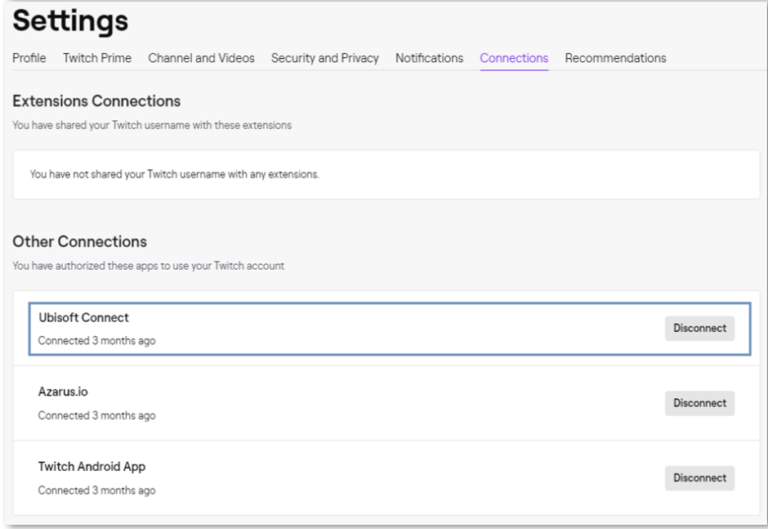Go to Channel and Videos tab
Screen dimensions: 768x529
(201, 58)
